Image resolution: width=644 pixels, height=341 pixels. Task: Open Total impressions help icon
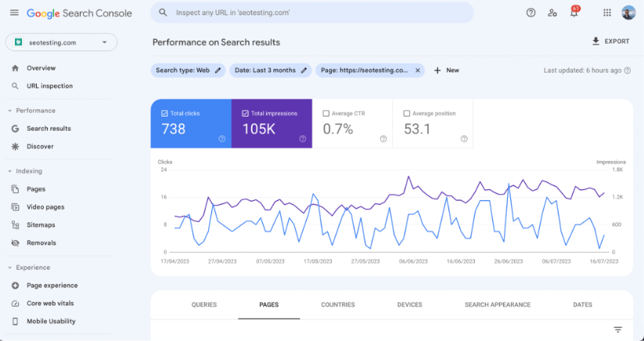click(x=303, y=138)
